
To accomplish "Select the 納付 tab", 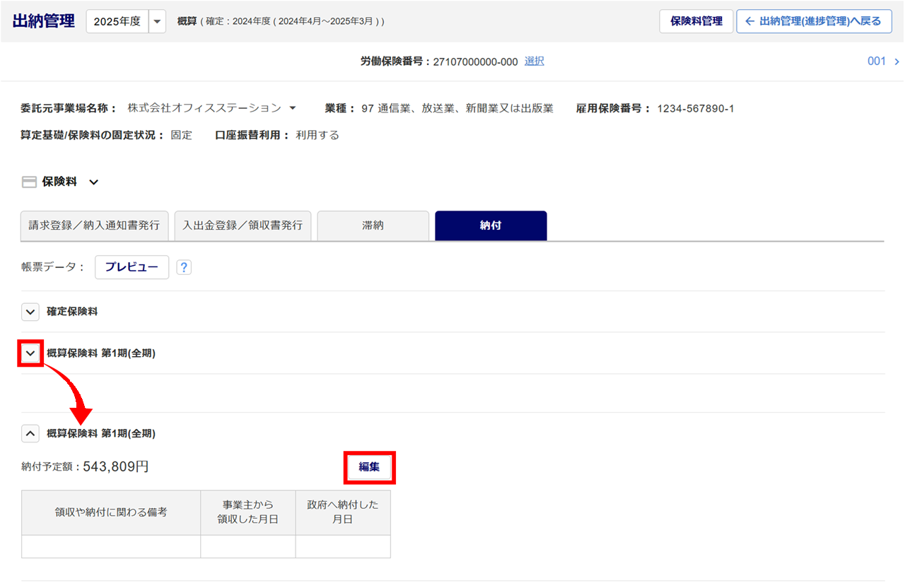I will coord(491,225).
